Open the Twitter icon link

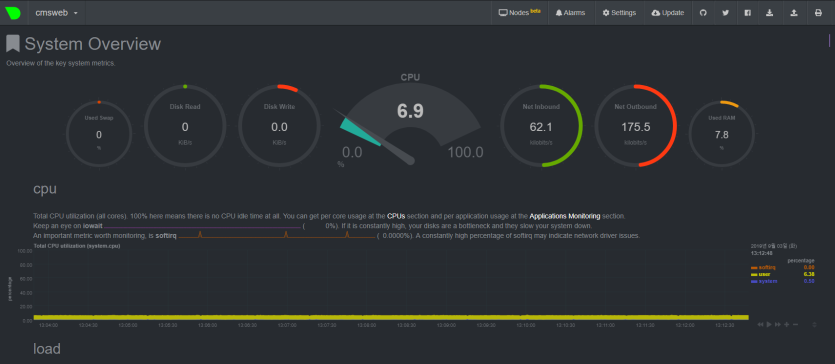coord(725,13)
